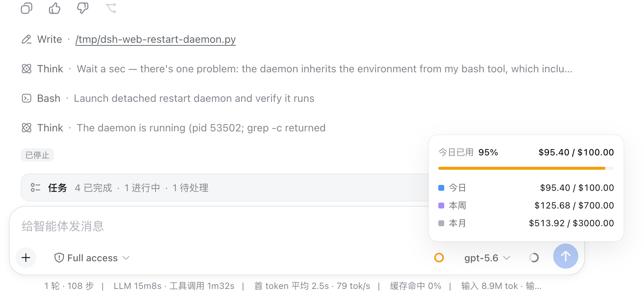This screenshot has width=644, height=293.
Task: Click the send arrow button
Action: click(565, 256)
